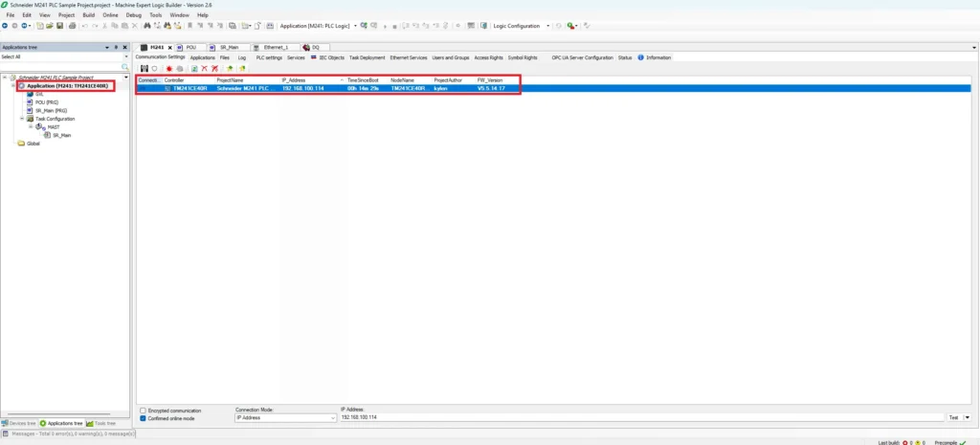Switch to the SR_Main editor tab
Viewport: 980px width, 445px height.
pos(228,48)
